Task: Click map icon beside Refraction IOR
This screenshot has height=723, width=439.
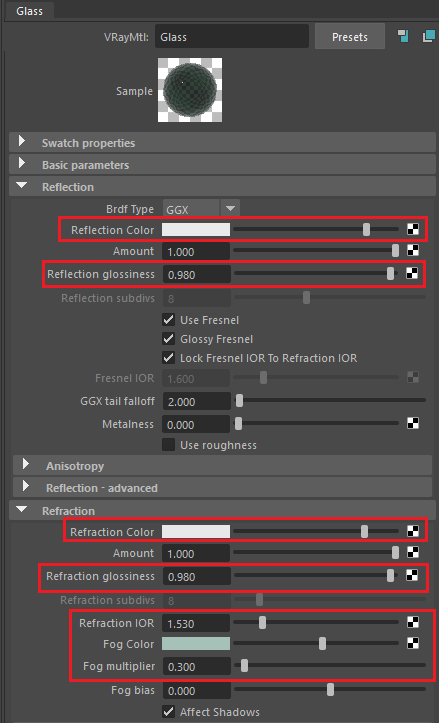Action: pos(413,622)
